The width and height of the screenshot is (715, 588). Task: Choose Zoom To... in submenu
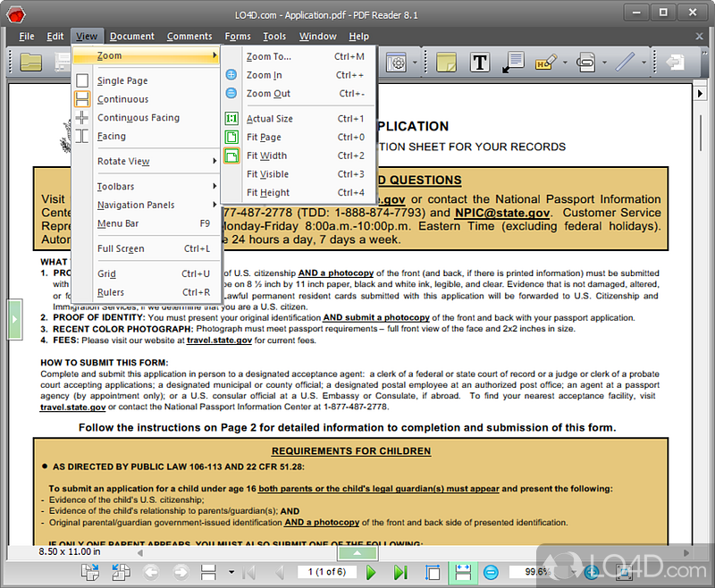(299, 56)
